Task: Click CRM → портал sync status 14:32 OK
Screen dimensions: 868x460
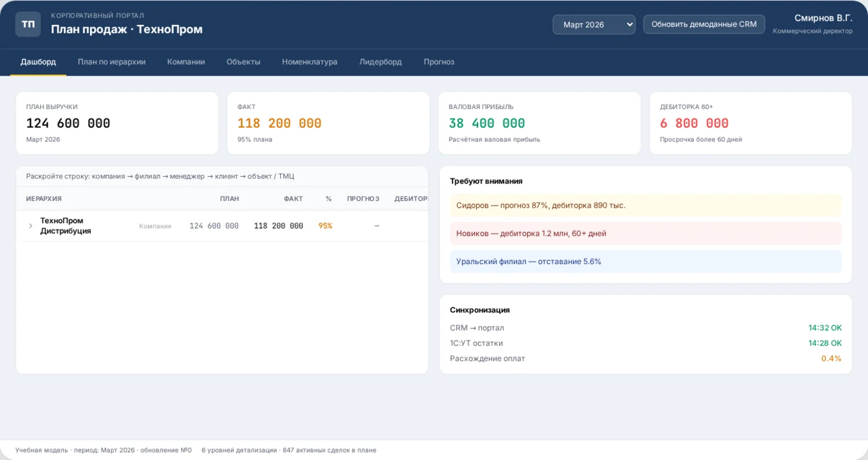Action: (x=825, y=328)
